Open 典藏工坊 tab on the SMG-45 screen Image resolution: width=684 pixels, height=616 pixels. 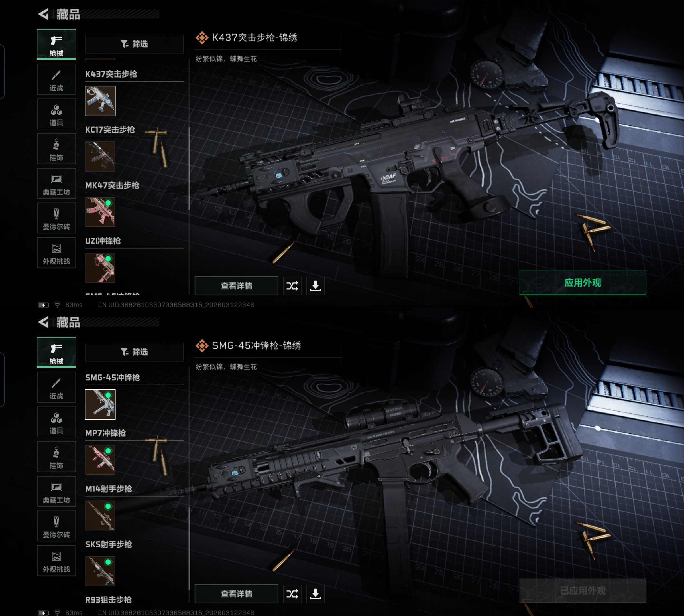[56, 491]
